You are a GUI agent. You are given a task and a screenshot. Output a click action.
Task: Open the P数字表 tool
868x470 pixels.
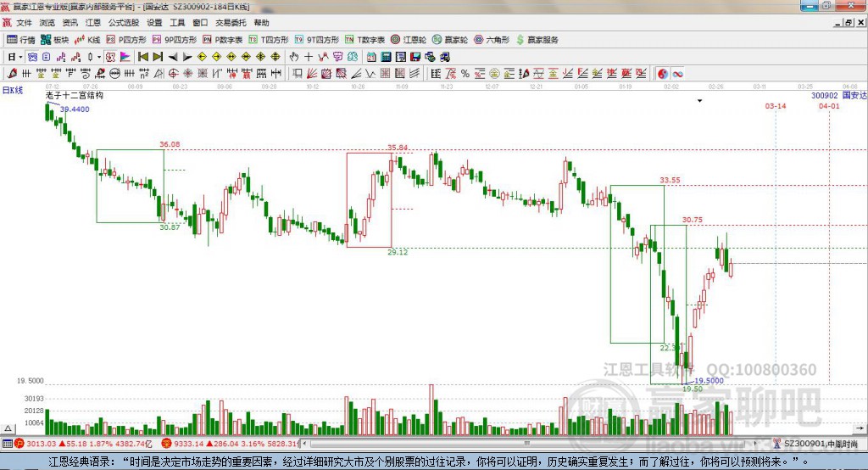coord(223,40)
